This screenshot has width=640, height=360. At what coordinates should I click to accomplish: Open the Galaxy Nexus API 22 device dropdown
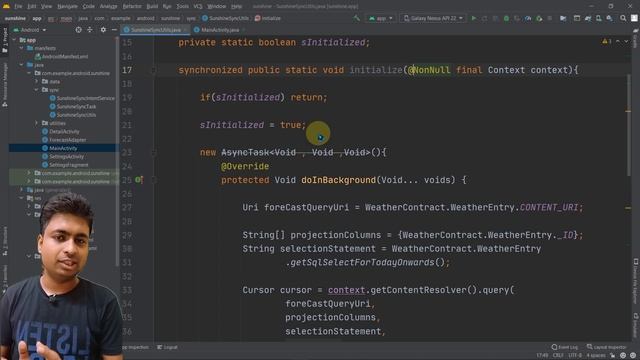[433, 18]
